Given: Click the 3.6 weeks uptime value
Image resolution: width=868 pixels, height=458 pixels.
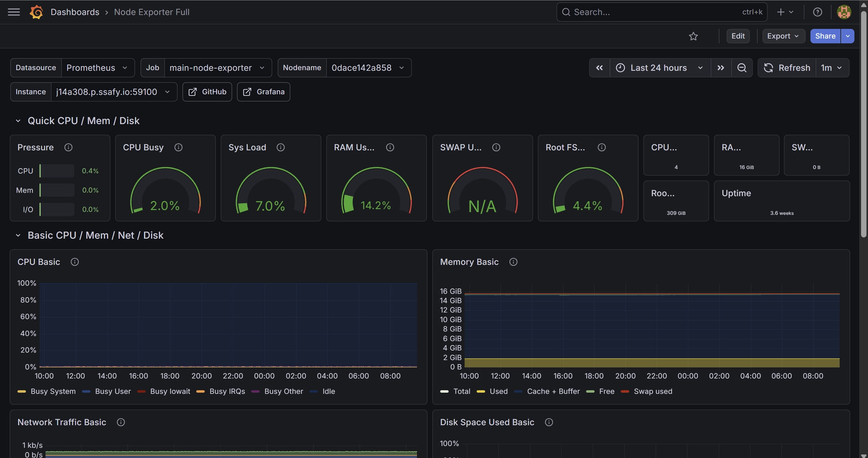Looking at the screenshot, I should coord(782,213).
